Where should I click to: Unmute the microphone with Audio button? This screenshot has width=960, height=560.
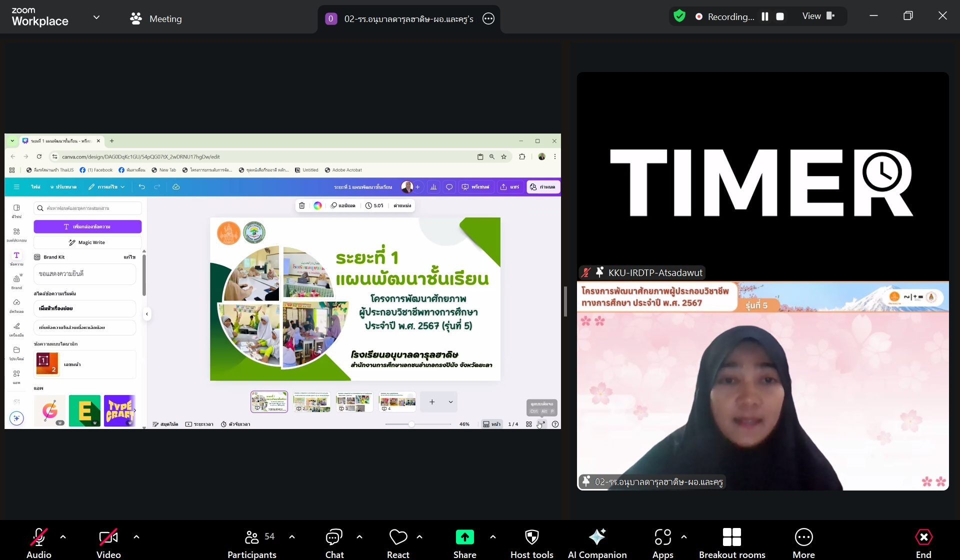(x=38, y=537)
